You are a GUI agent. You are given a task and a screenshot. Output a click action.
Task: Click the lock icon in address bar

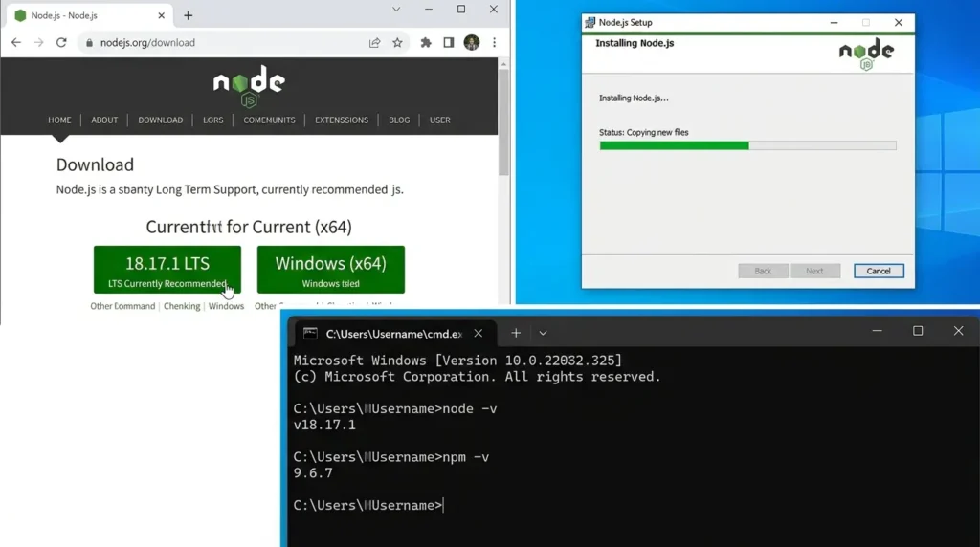[89, 42]
